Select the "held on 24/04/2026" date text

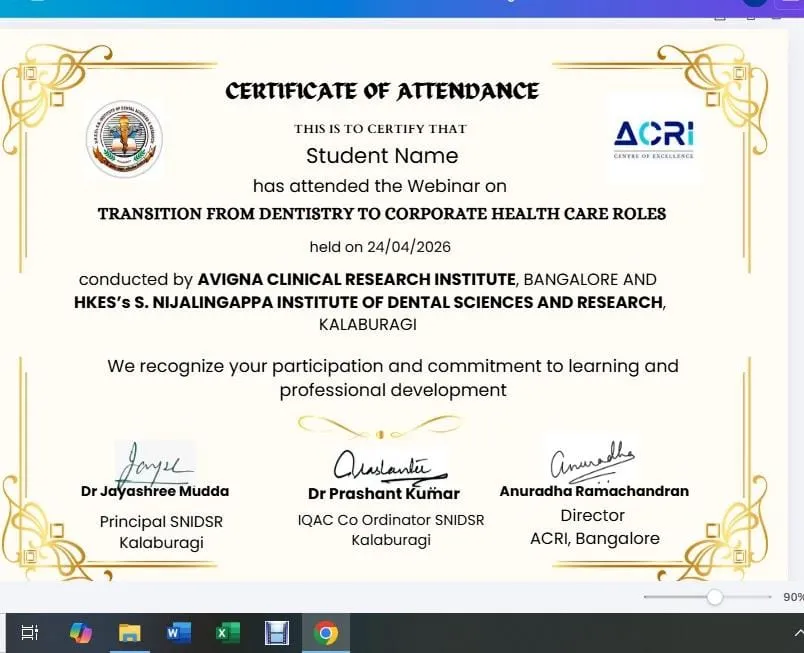click(x=381, y=247)
